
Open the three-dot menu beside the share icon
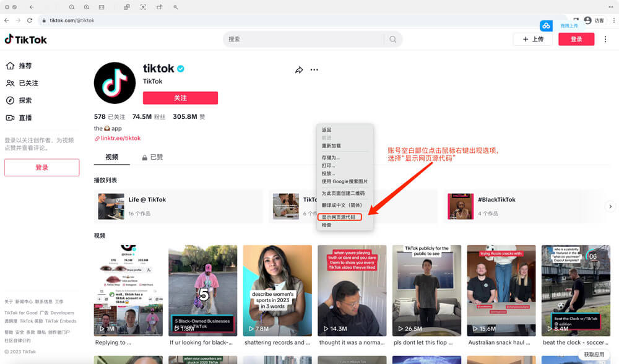314,70
